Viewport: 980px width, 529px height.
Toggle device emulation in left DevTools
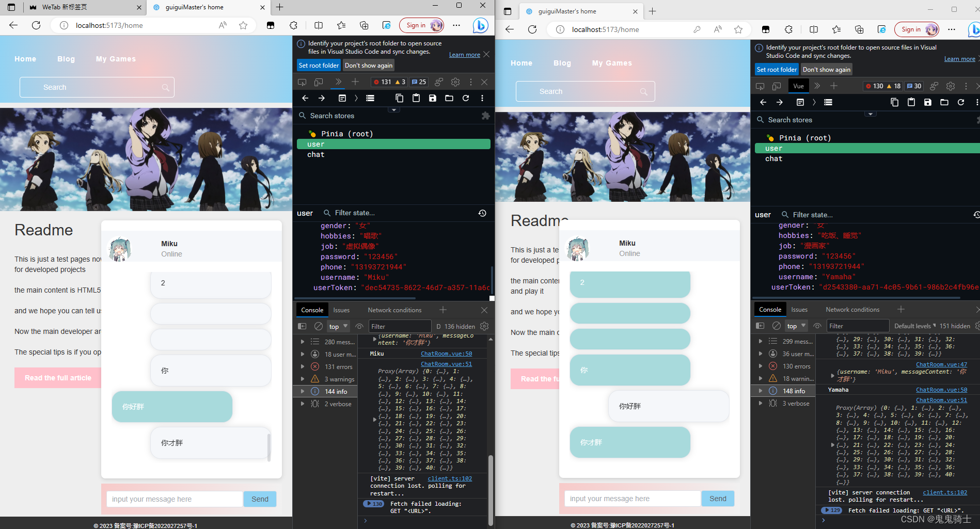[x=319, y=82]
